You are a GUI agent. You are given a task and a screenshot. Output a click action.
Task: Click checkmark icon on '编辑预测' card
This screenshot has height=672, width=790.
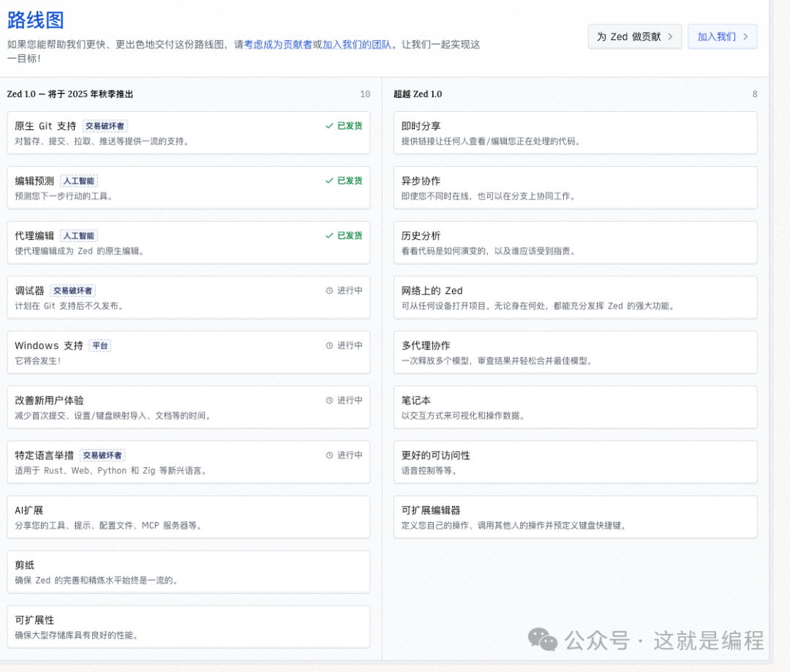point(329,181)
